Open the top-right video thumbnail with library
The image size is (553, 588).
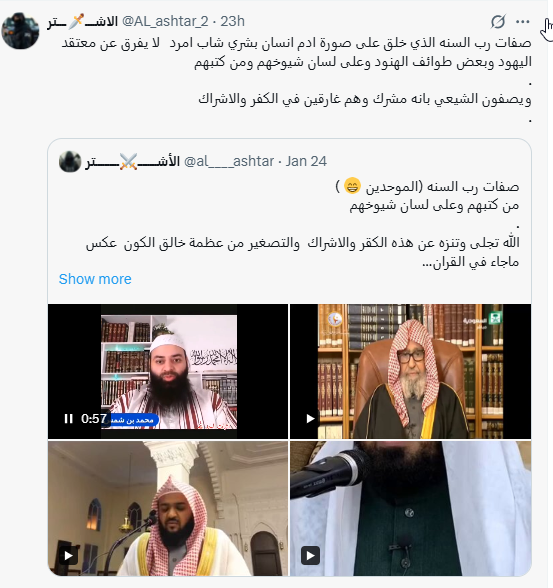411,371
